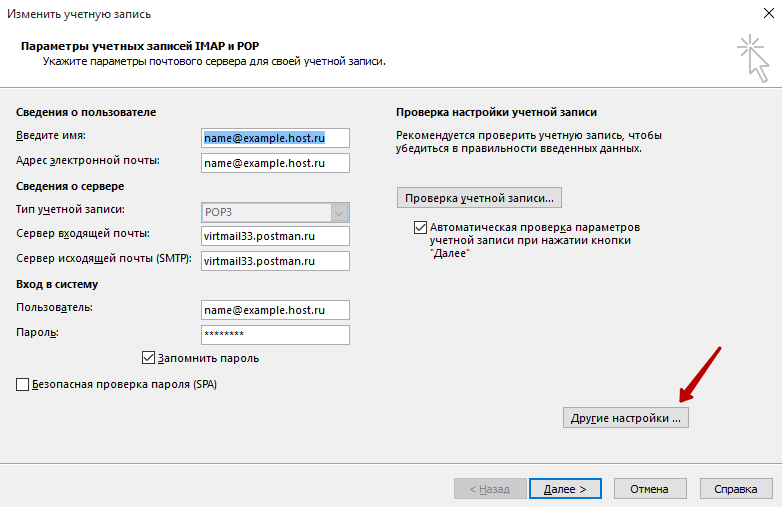
Task: Go back with Назад button
Action: tap(490, 489)
